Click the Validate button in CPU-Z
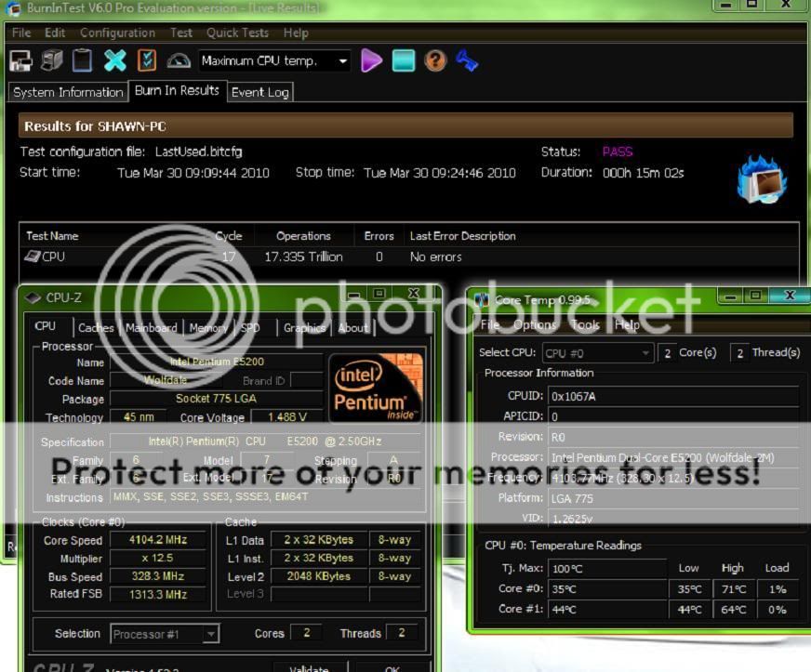 click(310, 667)
